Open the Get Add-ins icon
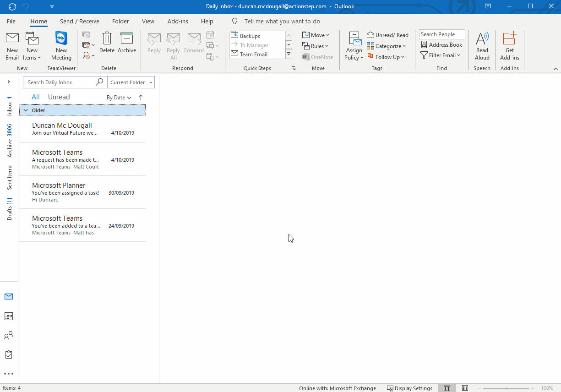Screen dimensions: 561x392 509,45
